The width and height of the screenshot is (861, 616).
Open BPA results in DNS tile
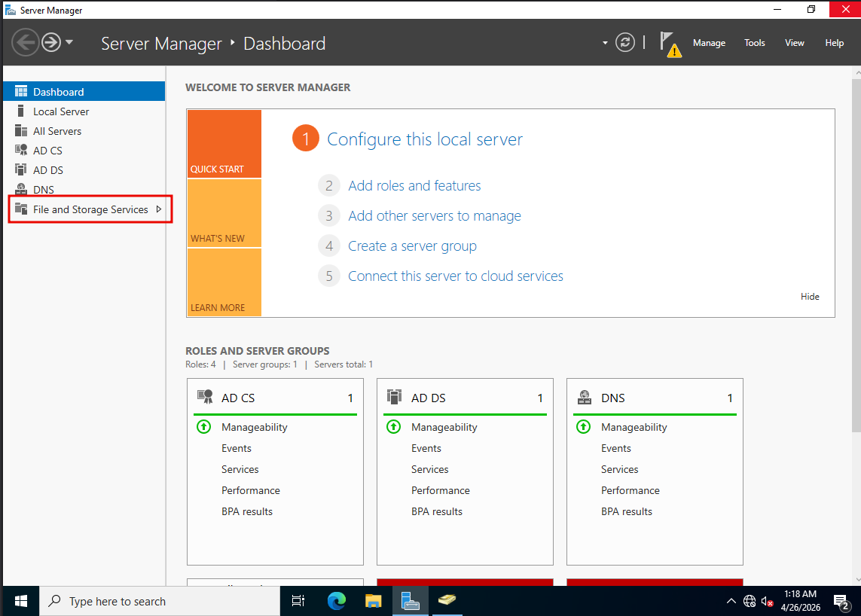(x=627, y=511)
